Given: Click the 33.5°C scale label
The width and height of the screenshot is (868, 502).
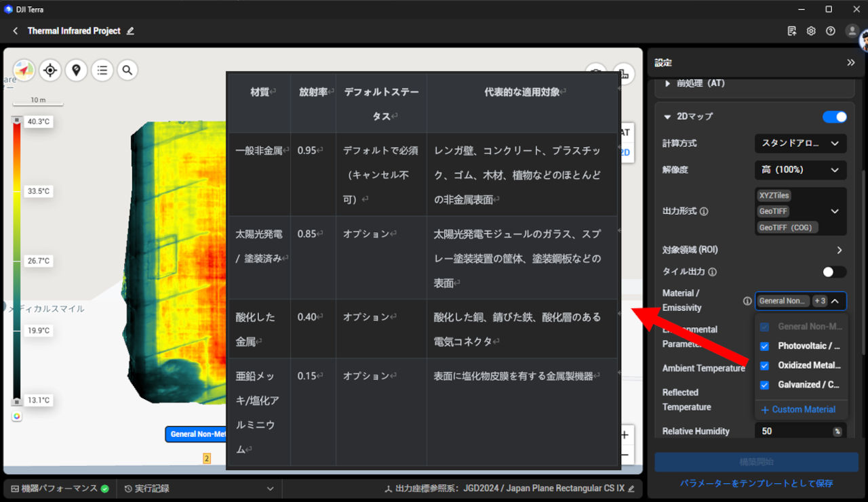Looking at the screenshot, I should tap(38, 192).
